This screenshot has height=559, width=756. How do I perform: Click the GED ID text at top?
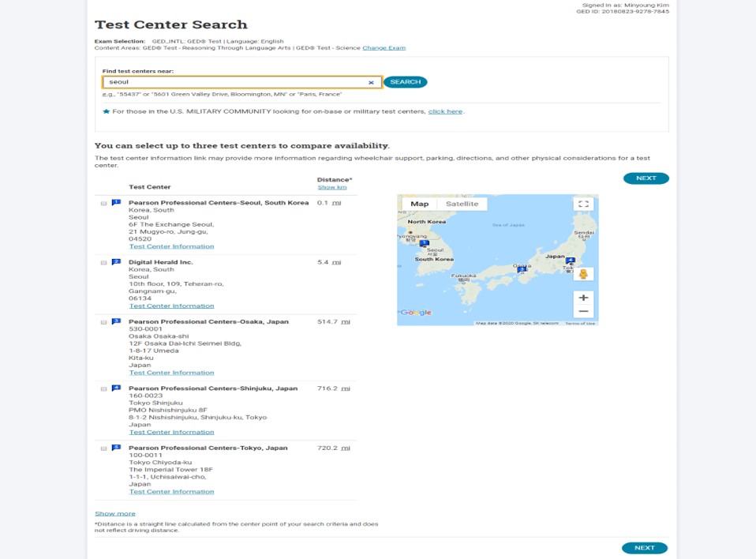(623, 12)
